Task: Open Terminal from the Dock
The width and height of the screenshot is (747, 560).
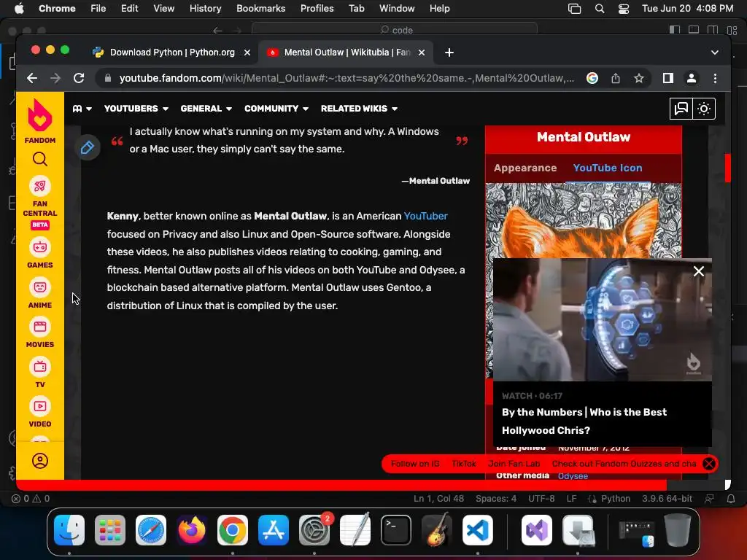Action: [396, 530]
